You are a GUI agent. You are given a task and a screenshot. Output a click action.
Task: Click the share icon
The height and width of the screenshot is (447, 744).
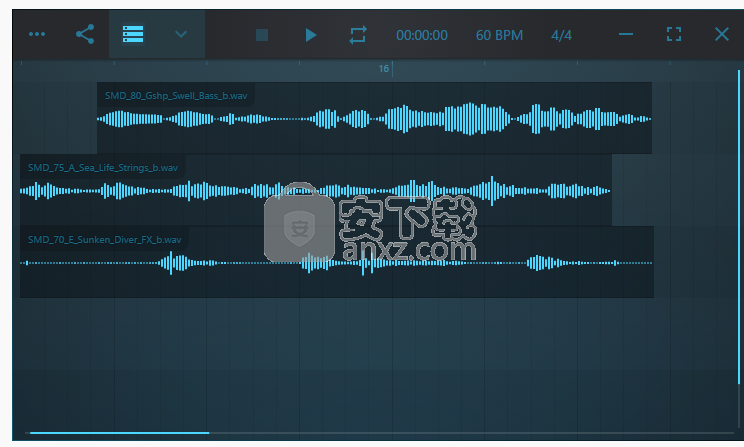click(x=85, y=34)
